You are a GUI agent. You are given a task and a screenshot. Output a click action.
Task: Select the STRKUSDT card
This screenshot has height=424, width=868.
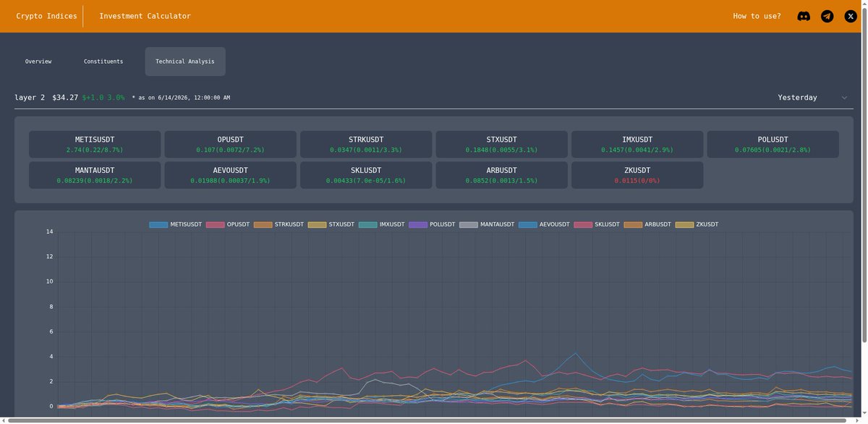coord(366,144)
